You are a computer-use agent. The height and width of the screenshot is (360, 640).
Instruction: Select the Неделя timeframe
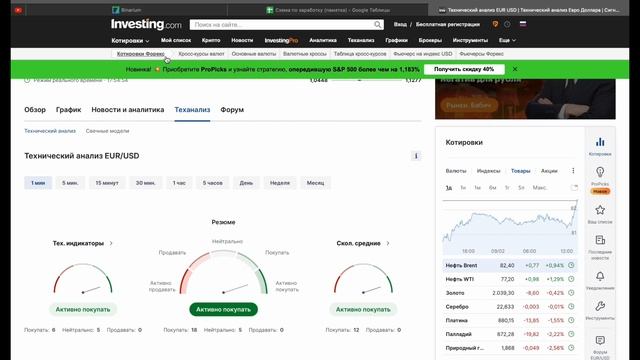pyautogui.click(x=280, y=183)
